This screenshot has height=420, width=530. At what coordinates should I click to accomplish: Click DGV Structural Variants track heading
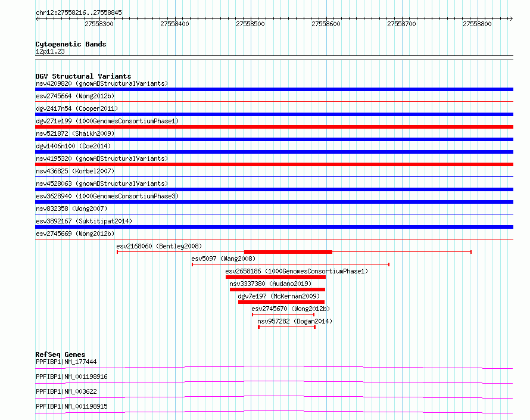(x=83, y=76)
